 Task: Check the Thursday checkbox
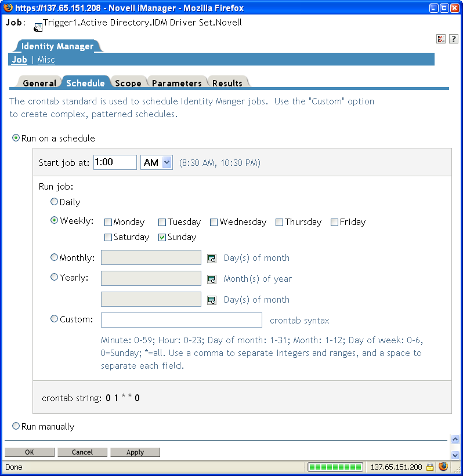tap(279, 222)
